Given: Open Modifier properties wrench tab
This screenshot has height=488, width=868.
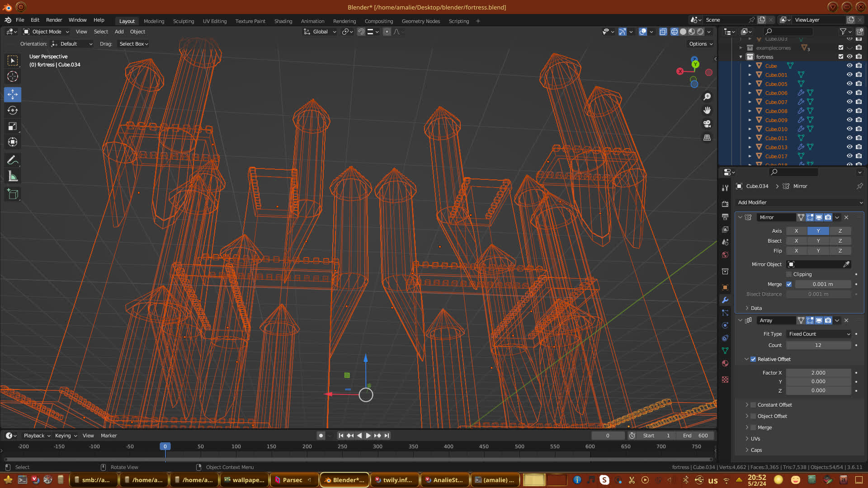Looking at the screenshot, I should pos(725,300).
